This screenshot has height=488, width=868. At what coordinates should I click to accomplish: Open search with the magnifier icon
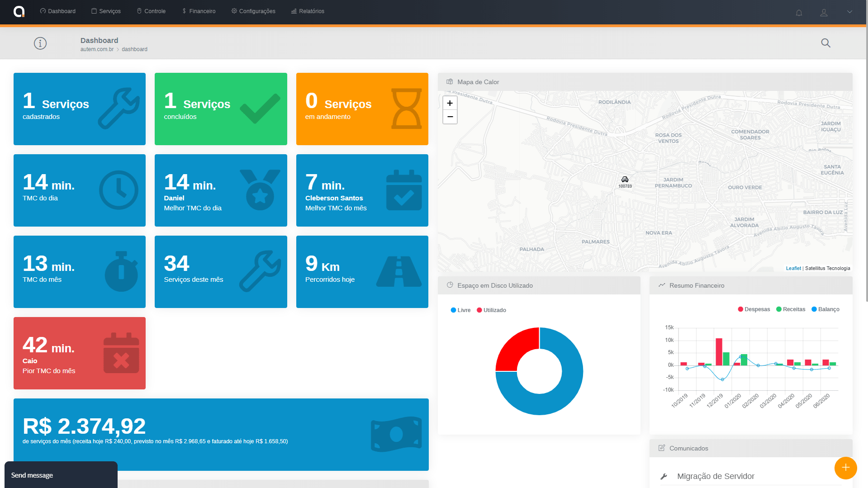[x=826, y=43]
